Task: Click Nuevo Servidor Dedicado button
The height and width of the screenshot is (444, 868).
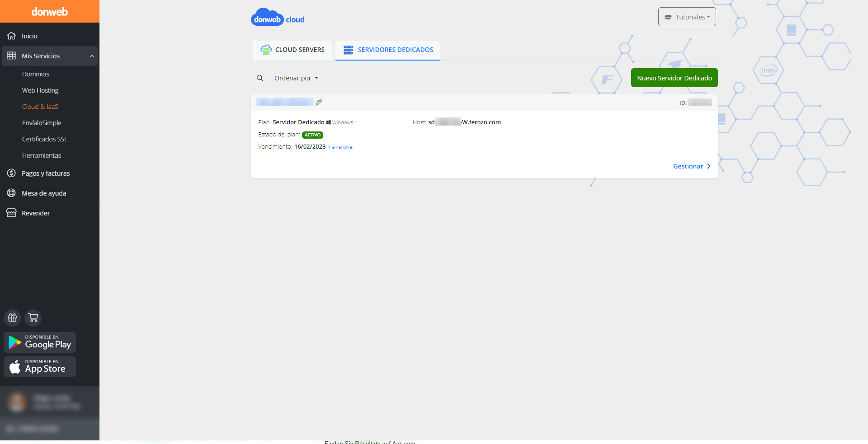Action: click(x=674, y=78)
